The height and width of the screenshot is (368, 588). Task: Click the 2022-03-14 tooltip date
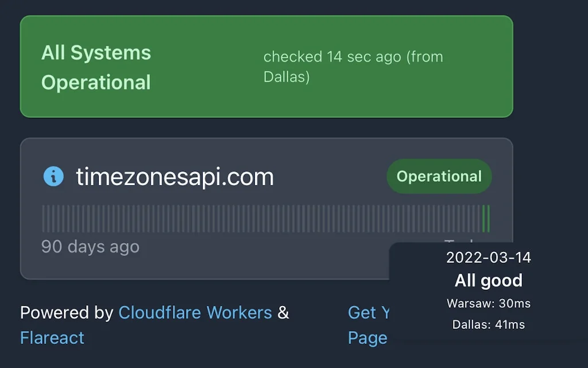tap(489, 258)
